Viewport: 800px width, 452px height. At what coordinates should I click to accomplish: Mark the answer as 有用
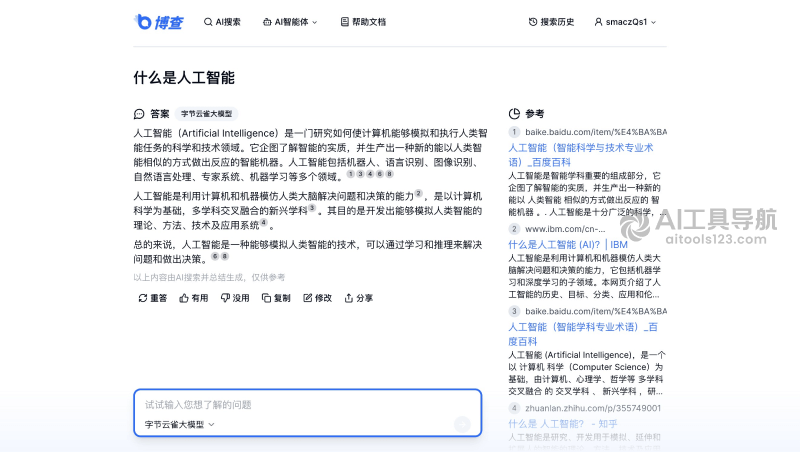193,298
